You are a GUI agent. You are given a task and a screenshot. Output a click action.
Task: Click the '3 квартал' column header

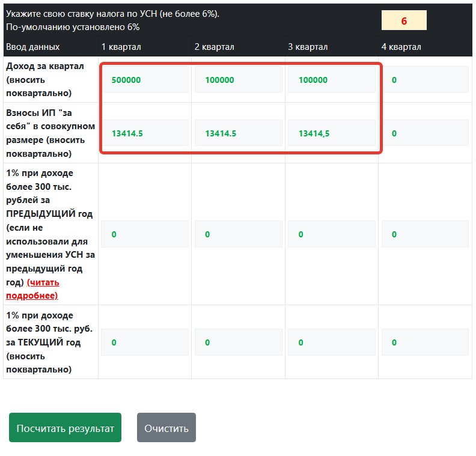(x=308, y=47)
